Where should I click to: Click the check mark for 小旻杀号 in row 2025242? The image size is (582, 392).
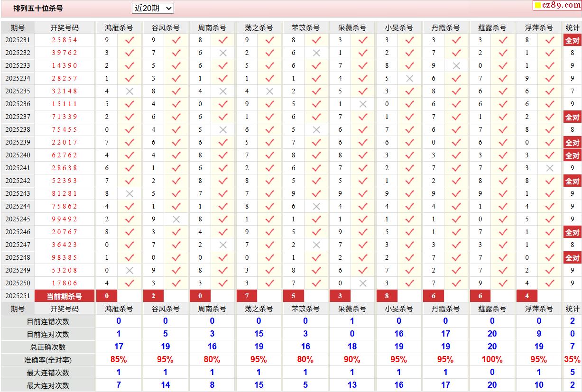pos(410,181)
